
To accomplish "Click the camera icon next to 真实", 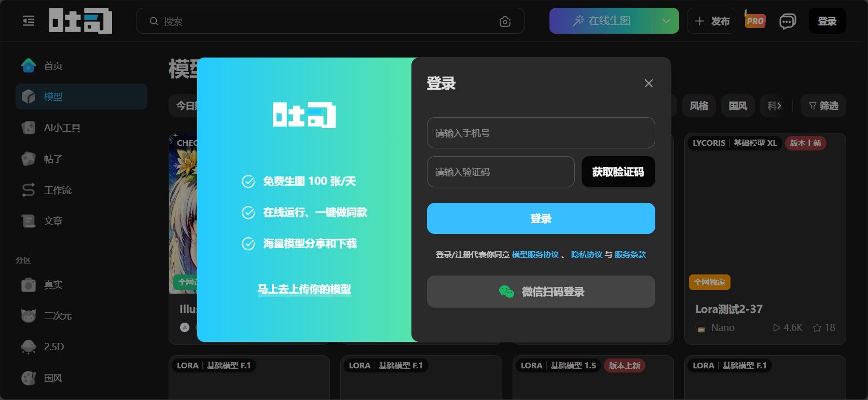I will click(x=29, y=284).
